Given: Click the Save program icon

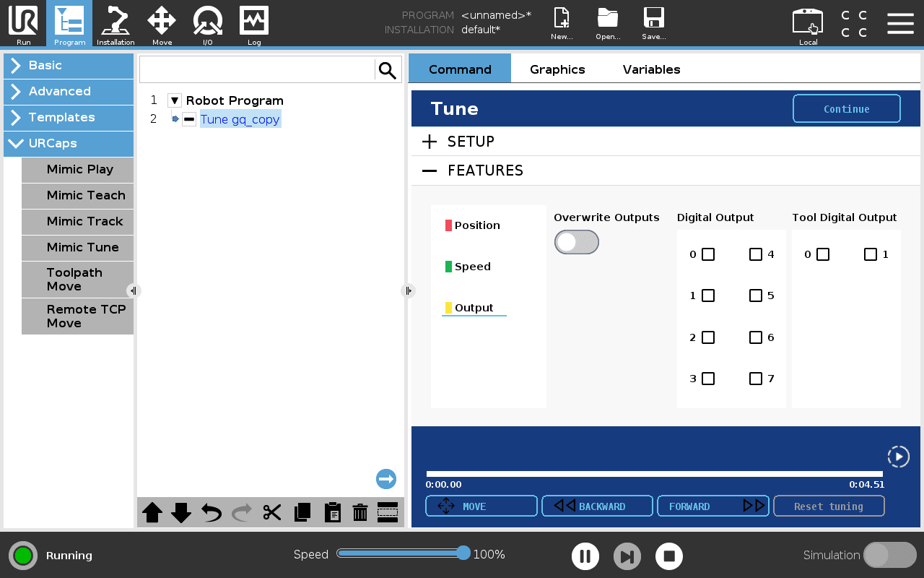Looking at the screenshot, I should point(653,24).
